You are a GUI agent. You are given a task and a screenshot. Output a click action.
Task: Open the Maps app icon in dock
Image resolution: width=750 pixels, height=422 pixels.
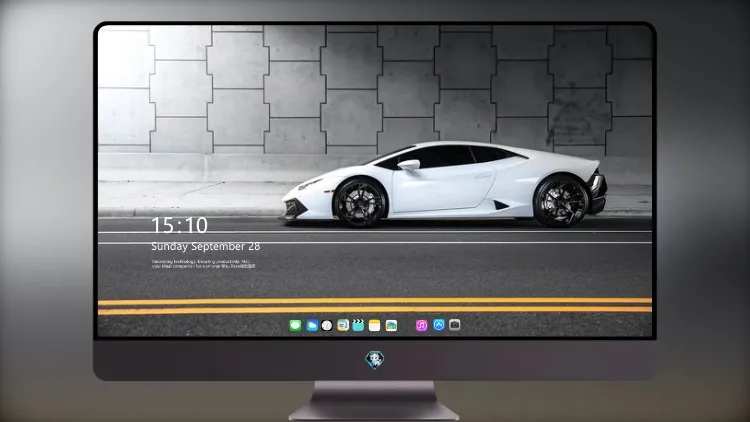tap(343, 325)
